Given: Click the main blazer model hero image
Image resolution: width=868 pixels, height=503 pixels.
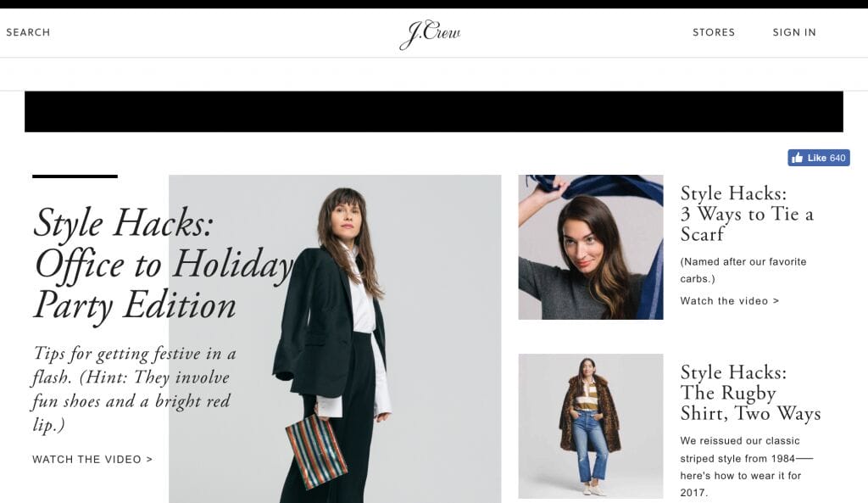Looking at the screenshot, I should tap(335, 339).
